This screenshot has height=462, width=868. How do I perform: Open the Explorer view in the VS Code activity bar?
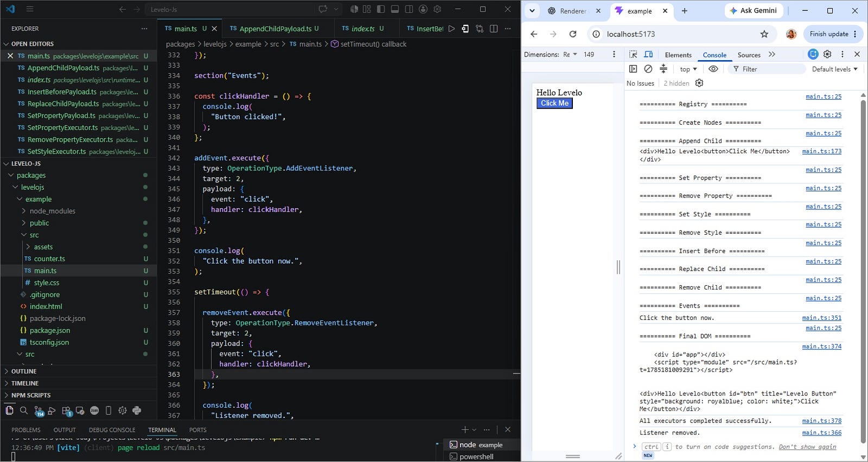(x=9, y=410)
